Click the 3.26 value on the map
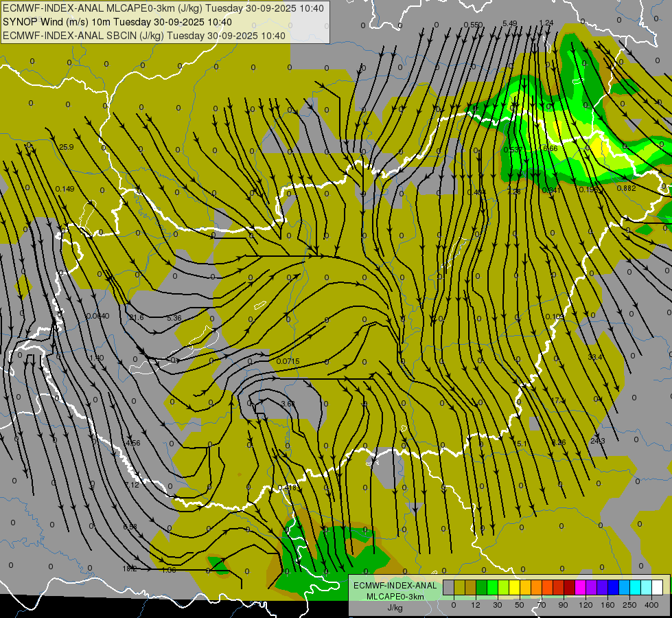This screenshot has width=672, height=618. (559, 442)
